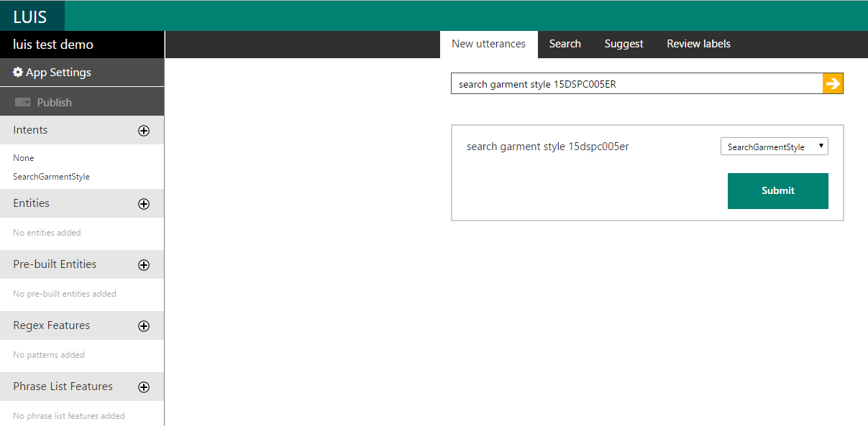This screenshot has height=426, width=868.
Task: Add a pre-built entity with plus icon
Action: coord(144,265)
